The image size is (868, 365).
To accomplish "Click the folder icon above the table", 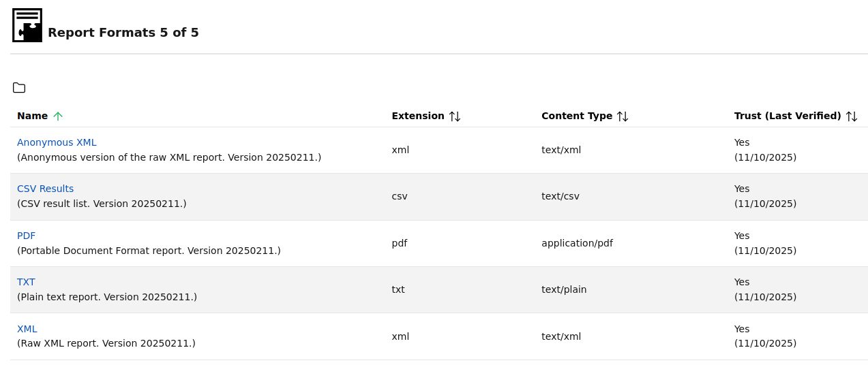I will click(x=19, y=88).
